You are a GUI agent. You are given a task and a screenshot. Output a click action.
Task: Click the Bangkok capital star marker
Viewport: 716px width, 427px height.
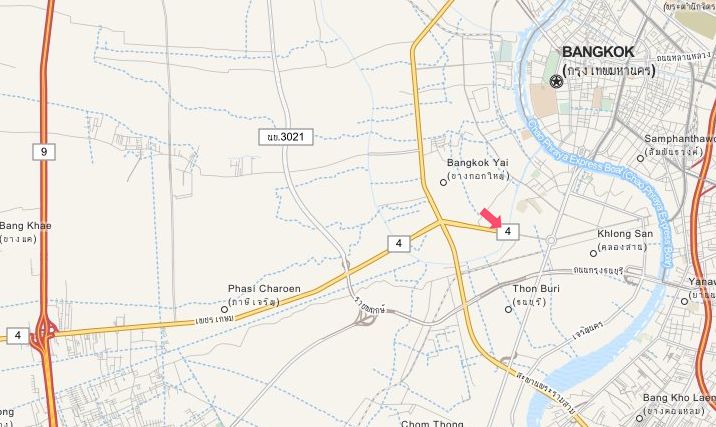click(x=556, y=81)
